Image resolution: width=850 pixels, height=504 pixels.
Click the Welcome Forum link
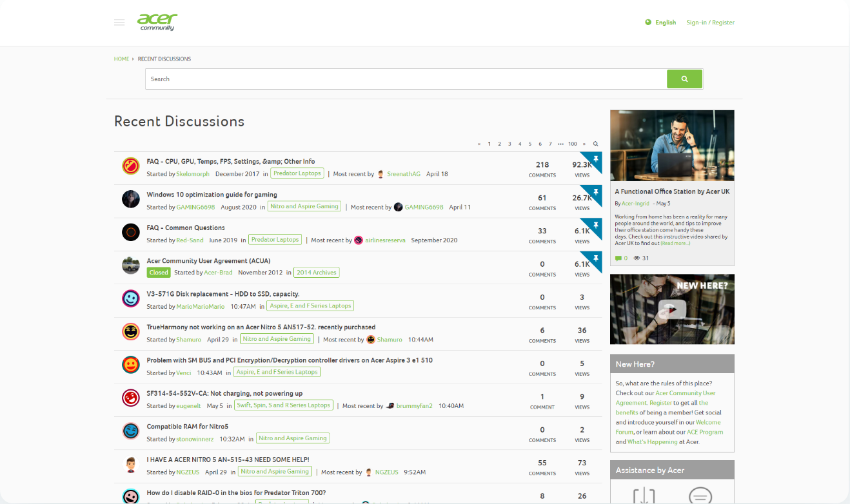(668, 427)
